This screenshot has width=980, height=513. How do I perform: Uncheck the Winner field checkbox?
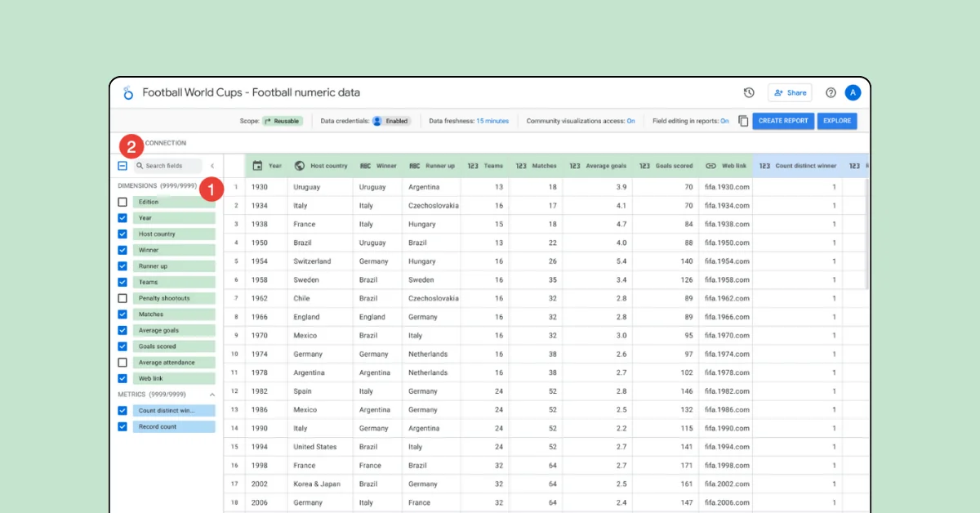click(122, 250)
